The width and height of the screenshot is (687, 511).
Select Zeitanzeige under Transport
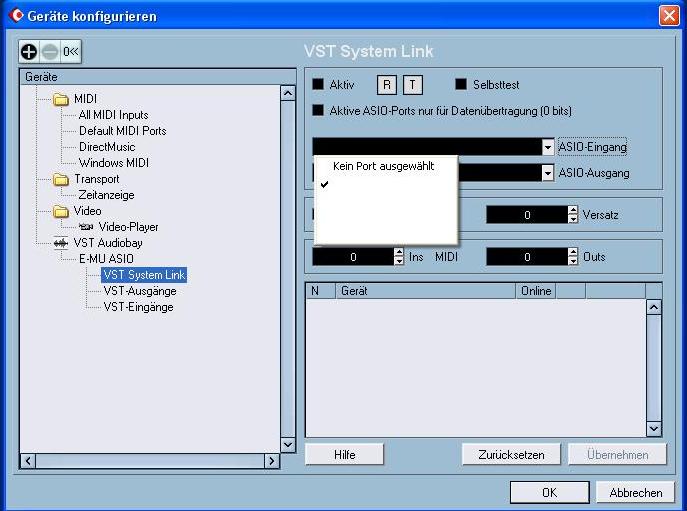point(106,195)
